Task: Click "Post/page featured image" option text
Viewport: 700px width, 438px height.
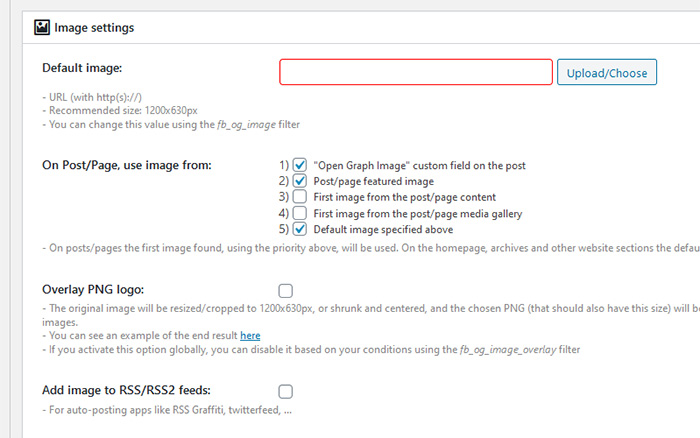Action: (374, 181)
